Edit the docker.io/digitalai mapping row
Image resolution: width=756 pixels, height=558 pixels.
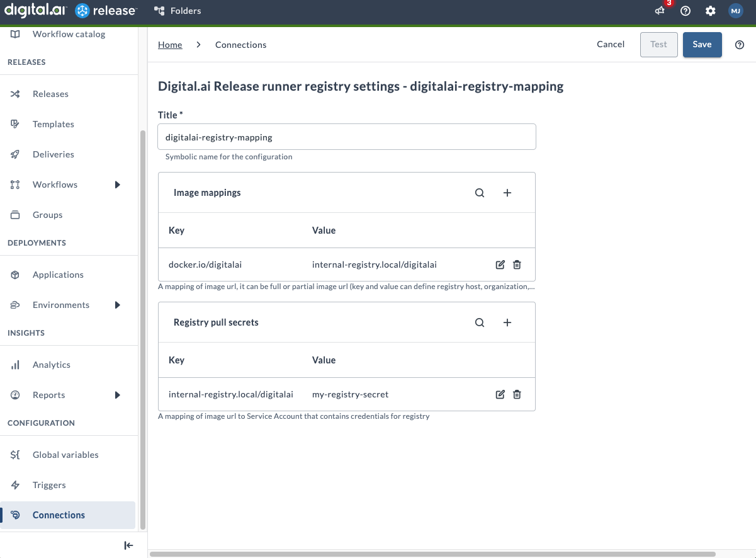click(500, 265)
